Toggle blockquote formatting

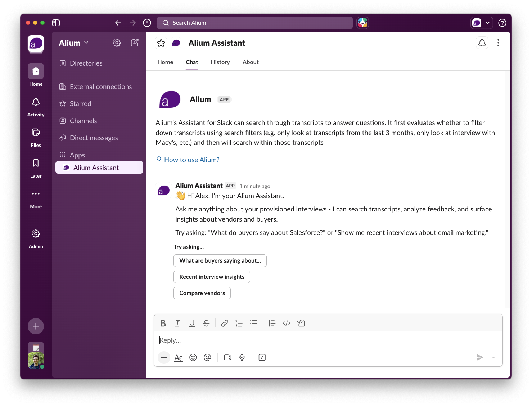click(272, 323)
